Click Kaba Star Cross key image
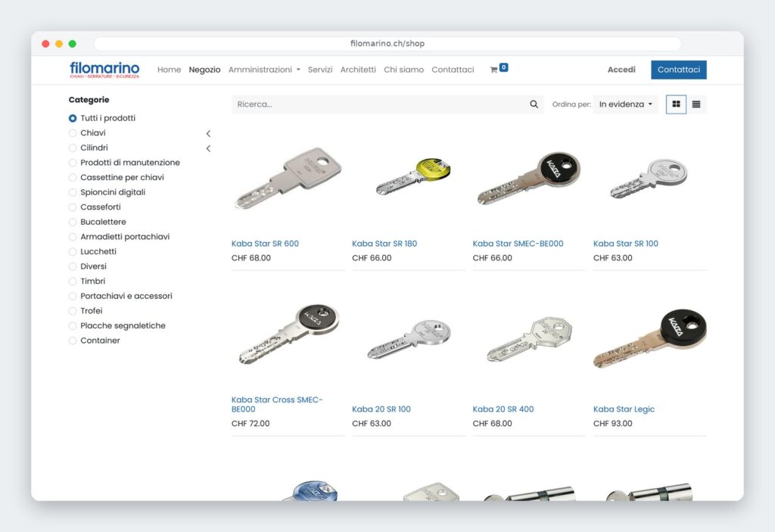Image resolution: width=775 pixels, height=532 pixels. pos(288,334)
